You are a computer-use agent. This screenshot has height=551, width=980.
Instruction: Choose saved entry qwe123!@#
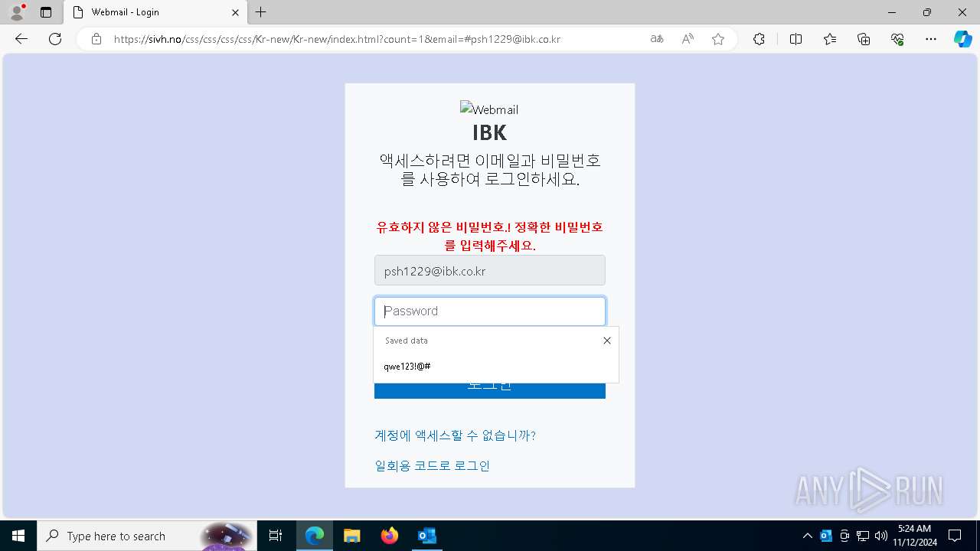pos(496,367)
